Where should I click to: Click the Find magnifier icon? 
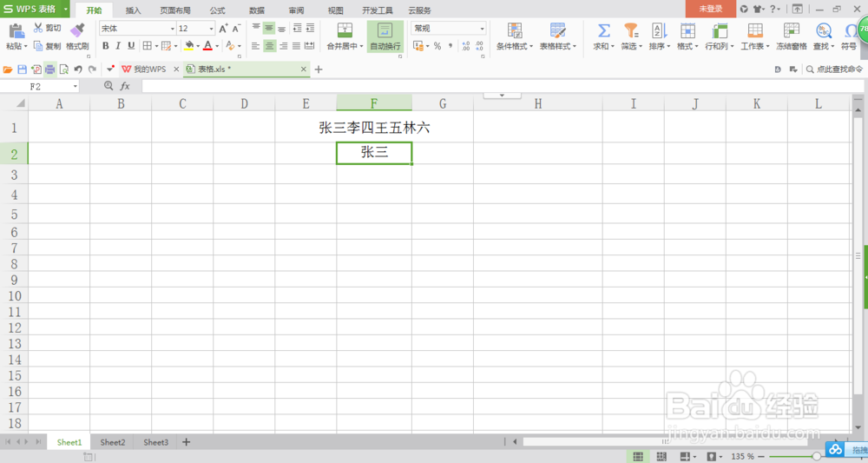(x=823, y=30)
